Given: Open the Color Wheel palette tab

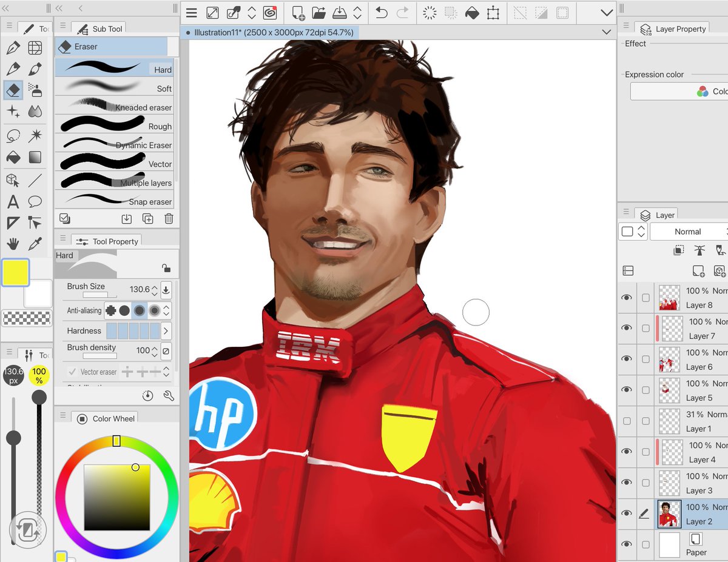Looking at the screenshot, I should [105, 418].
